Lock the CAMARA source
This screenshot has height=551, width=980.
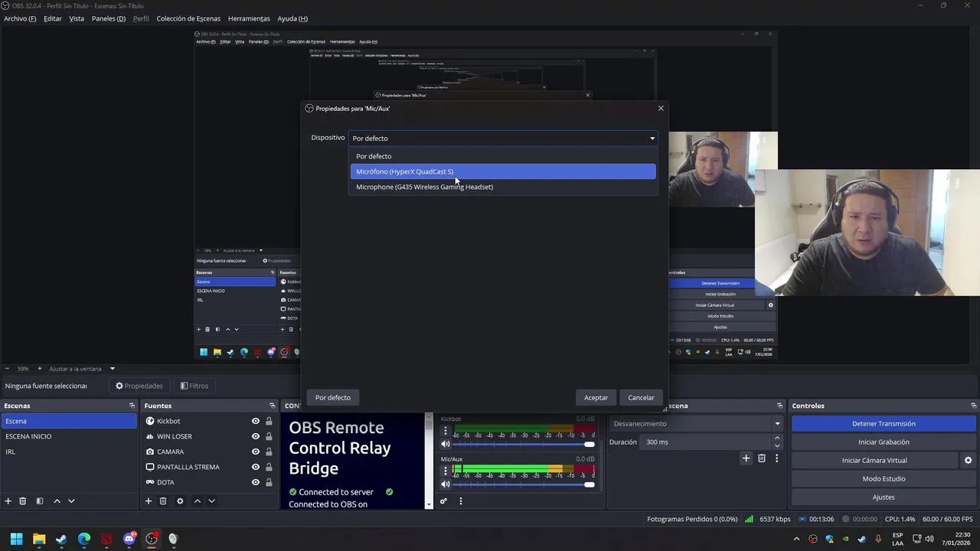[269, 452]
